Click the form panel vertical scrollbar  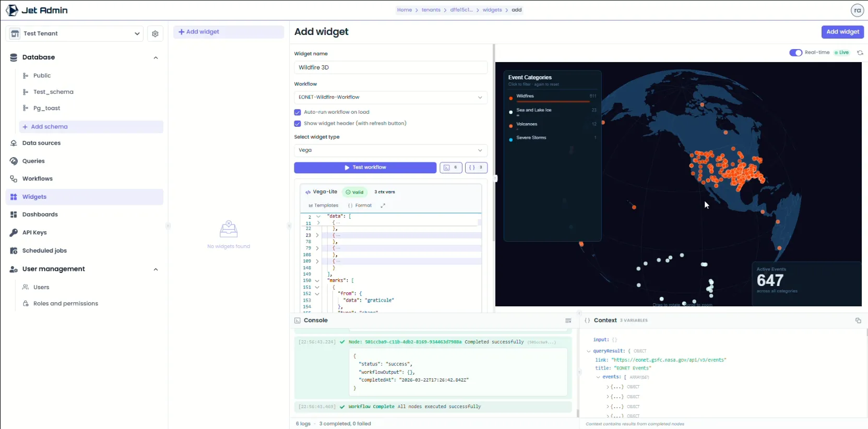pyautogui.click(x=494, y=142)
